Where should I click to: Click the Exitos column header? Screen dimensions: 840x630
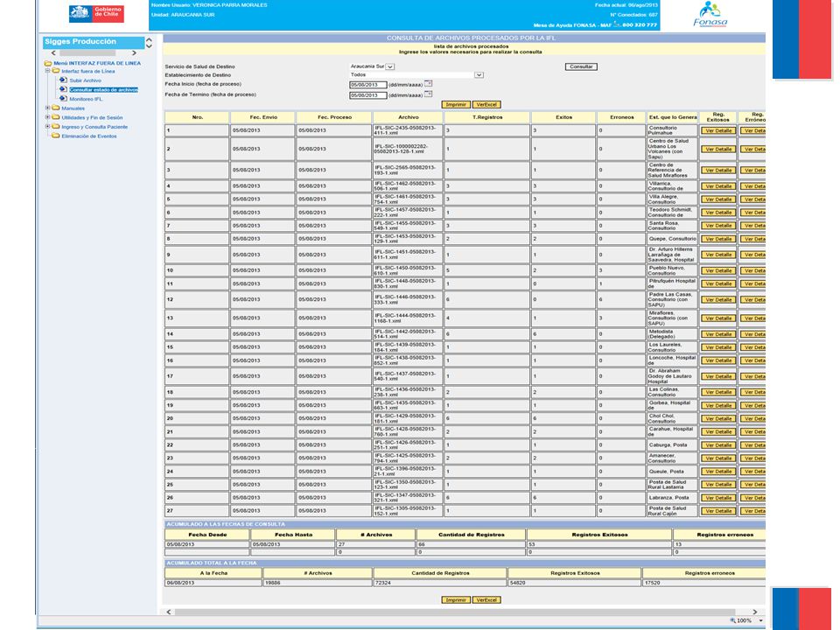[x=563, y=117]
